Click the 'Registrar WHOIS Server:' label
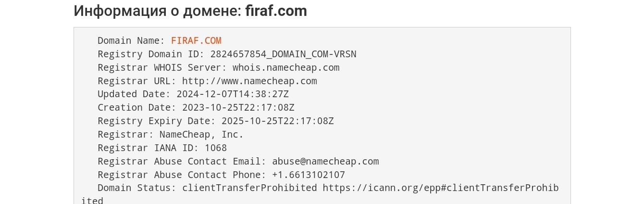Image resolution: width=644 pixels, height=204 pixels. (162, 68)
